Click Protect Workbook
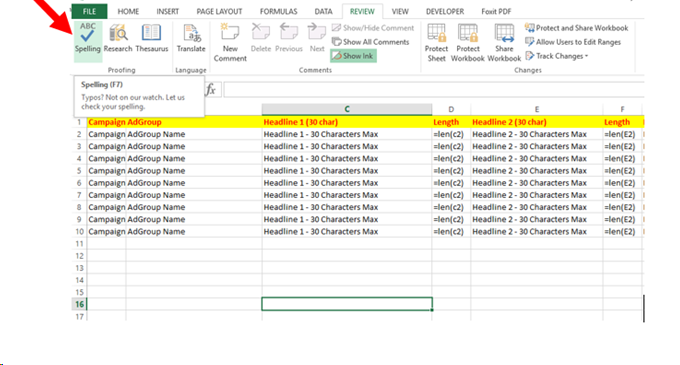 pos(468,42)
